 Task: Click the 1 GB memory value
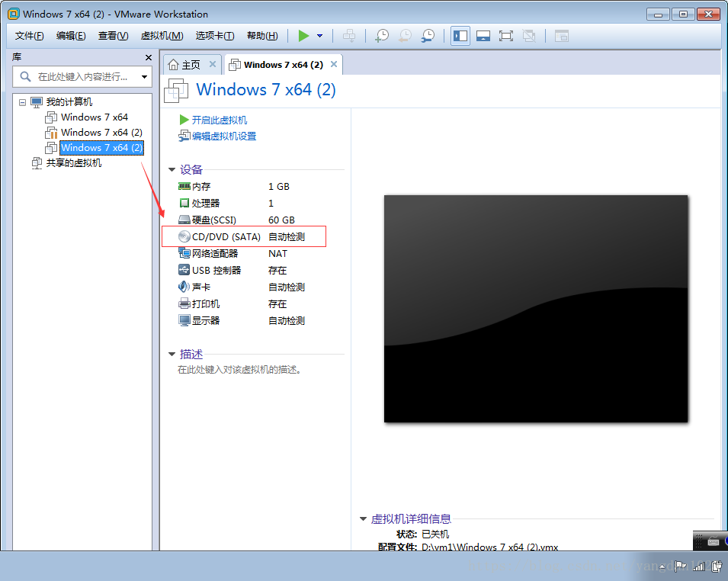[278, 187]
